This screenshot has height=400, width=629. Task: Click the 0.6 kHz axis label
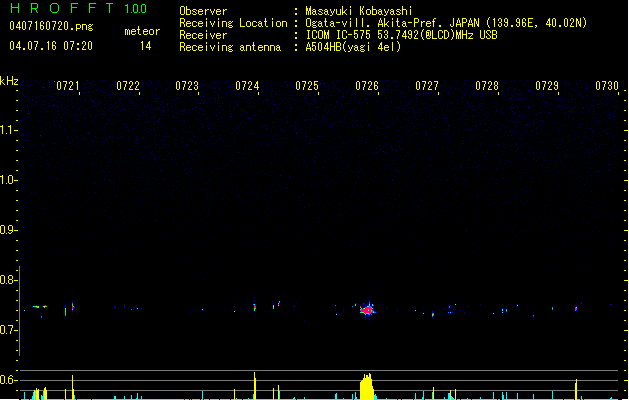(8, 380)
